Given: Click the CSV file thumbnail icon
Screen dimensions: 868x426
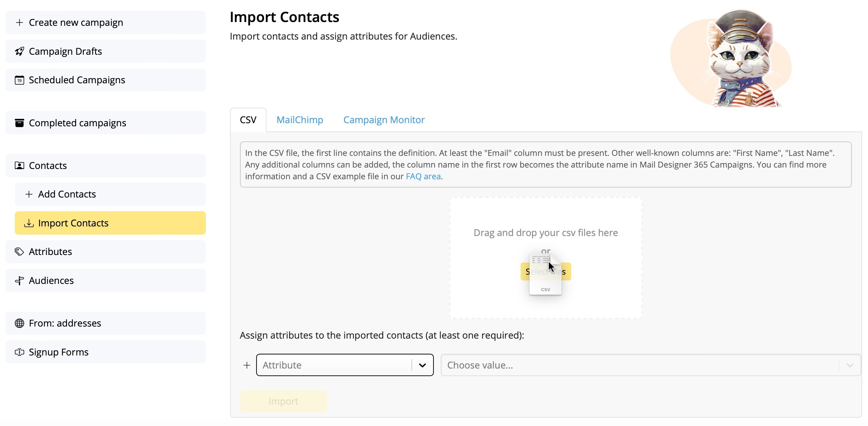Looking at the screenshot, I should pos(545,274).
